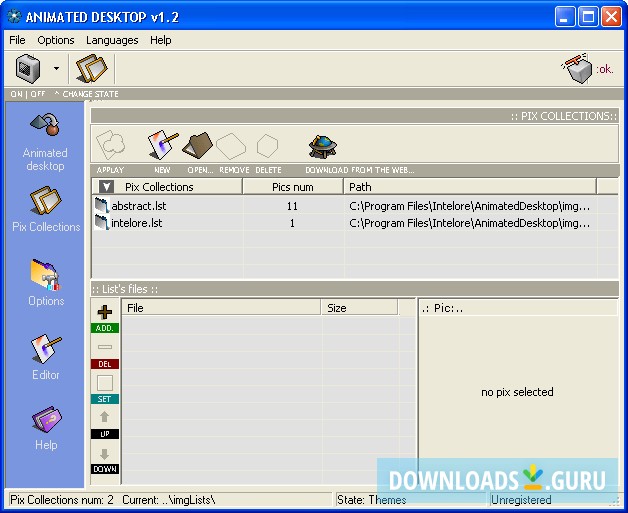Open Animated desktop section in sidebar
The height and width of the screenshot is (513, 628).
pos(45,143)
